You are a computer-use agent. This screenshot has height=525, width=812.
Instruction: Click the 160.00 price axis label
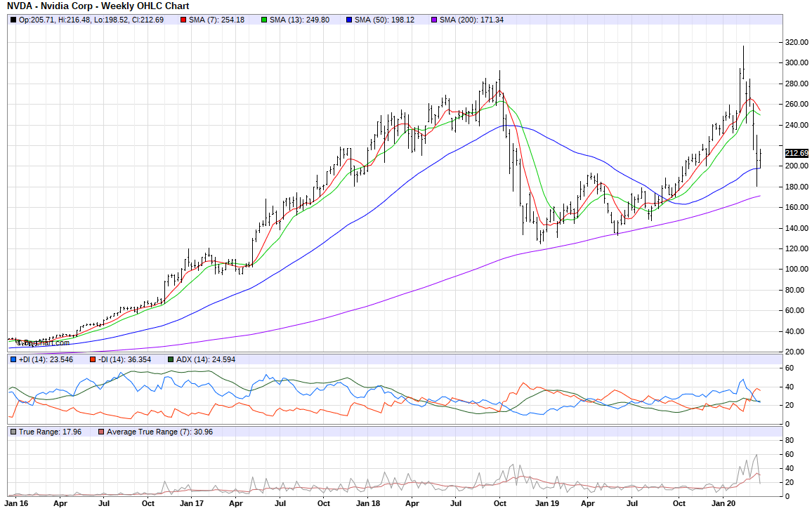tap(797, 208)
